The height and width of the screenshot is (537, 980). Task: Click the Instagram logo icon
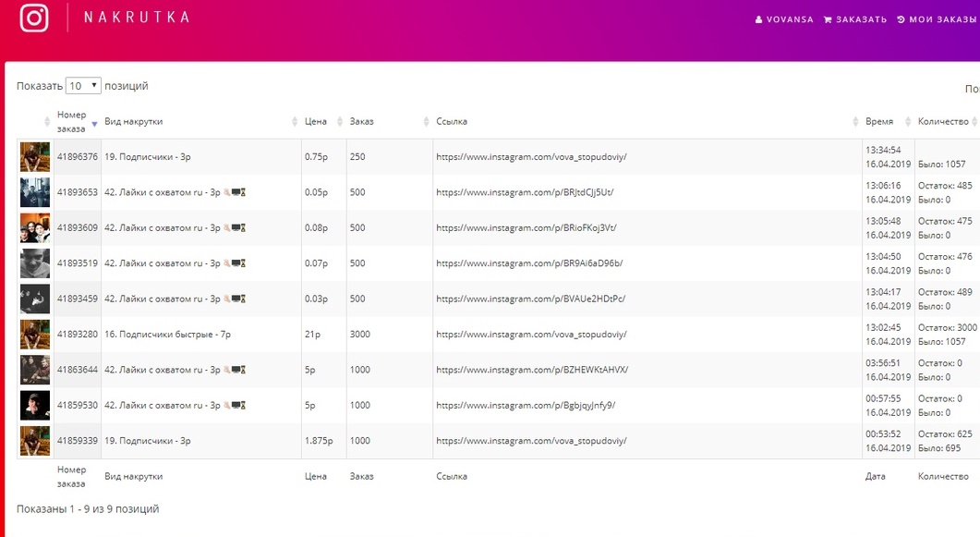click(34, 18)
